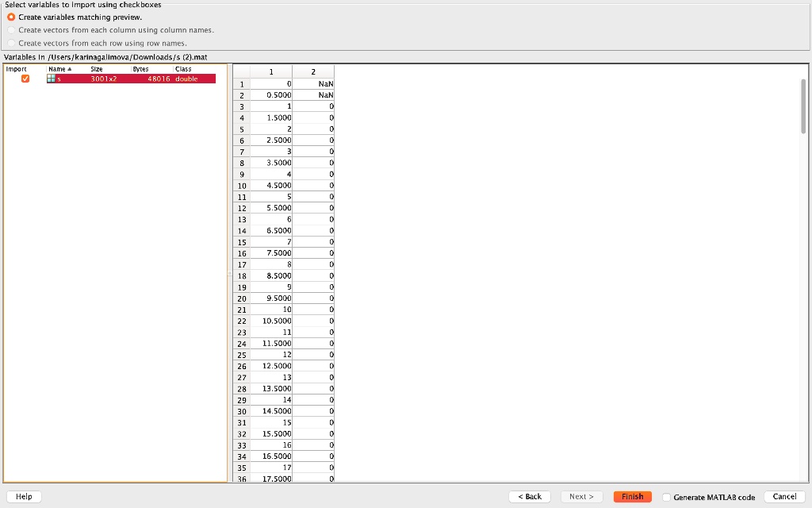The image size is (812, 508).
Task: Enable the Generate MATLAB code option
Action: point(667,496)
